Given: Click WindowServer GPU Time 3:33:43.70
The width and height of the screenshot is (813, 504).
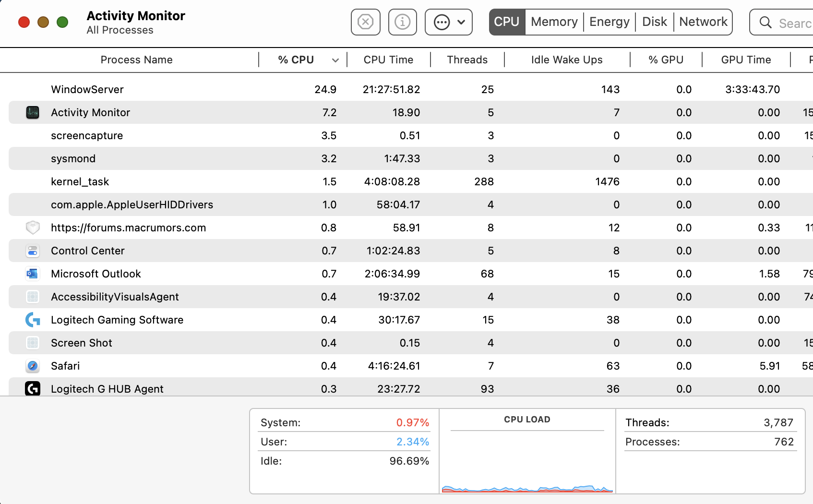Looking at the screenshot, I should (x=753, y=89).
